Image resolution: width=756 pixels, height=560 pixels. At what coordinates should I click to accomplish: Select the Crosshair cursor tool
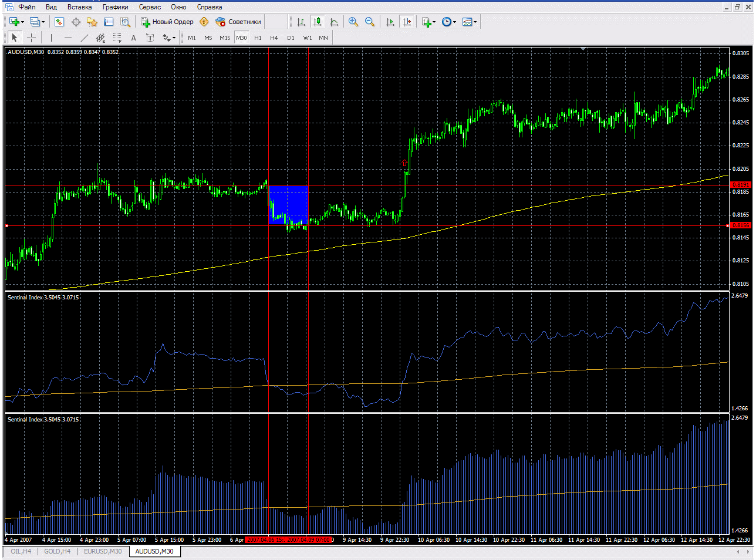tap(32, 38)
